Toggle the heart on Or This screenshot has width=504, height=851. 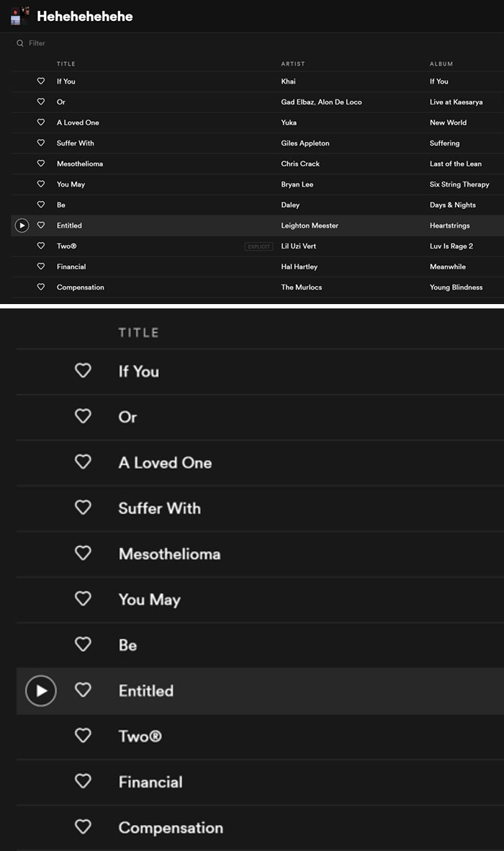tap(41, 102)
